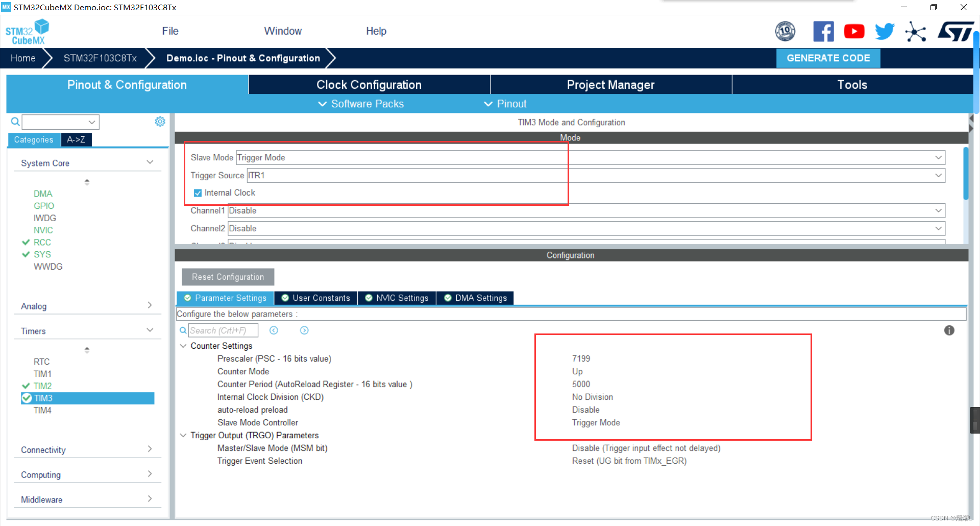Open the Window menu
Screen dimensions: 980x526
283,31
